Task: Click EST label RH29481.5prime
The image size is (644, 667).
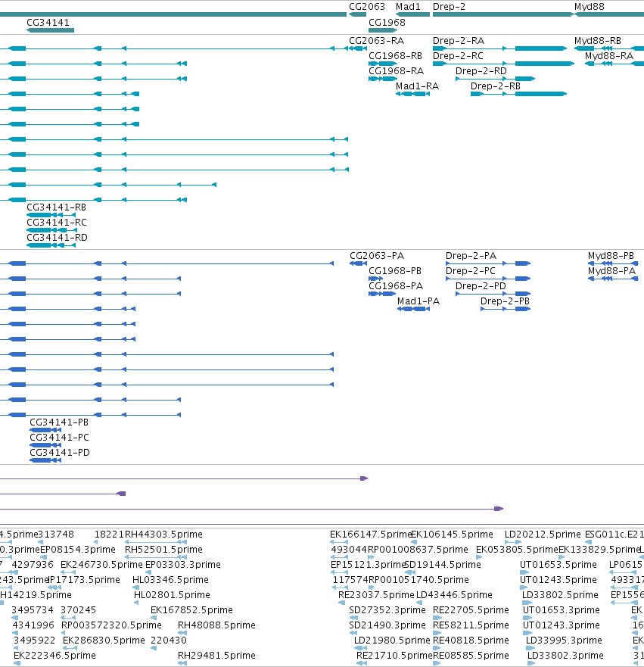Action: click(x=216, y=656)
